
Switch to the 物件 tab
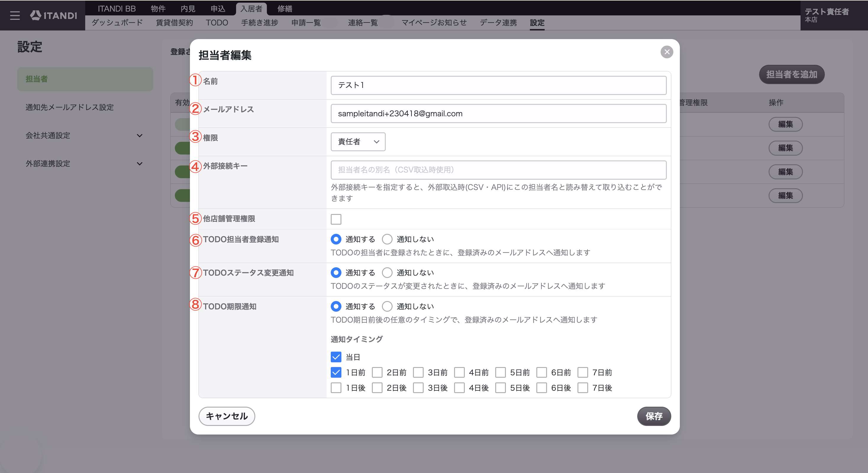[x=158, y=8]
